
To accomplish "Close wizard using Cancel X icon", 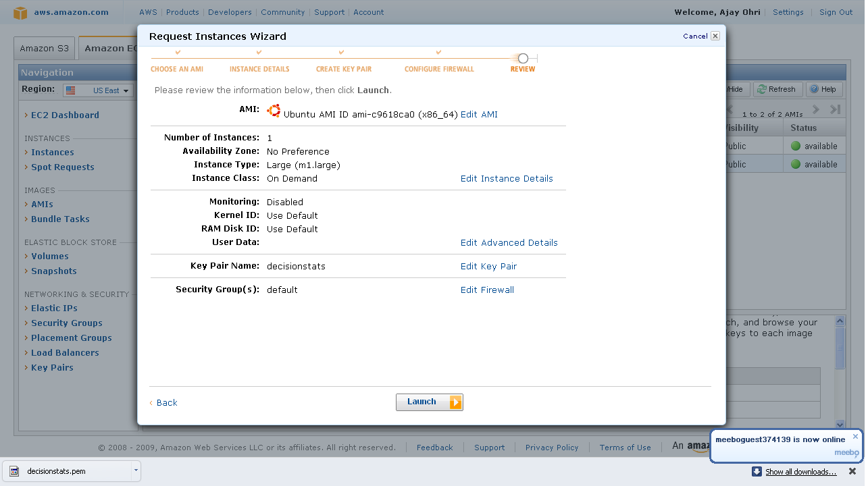I will point(715,36).
